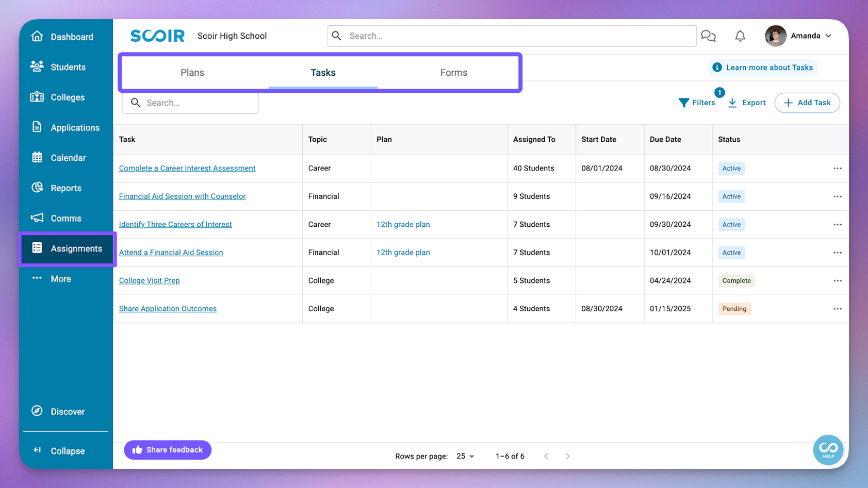Switch to the Forms tab

click(x=453, y=73)
